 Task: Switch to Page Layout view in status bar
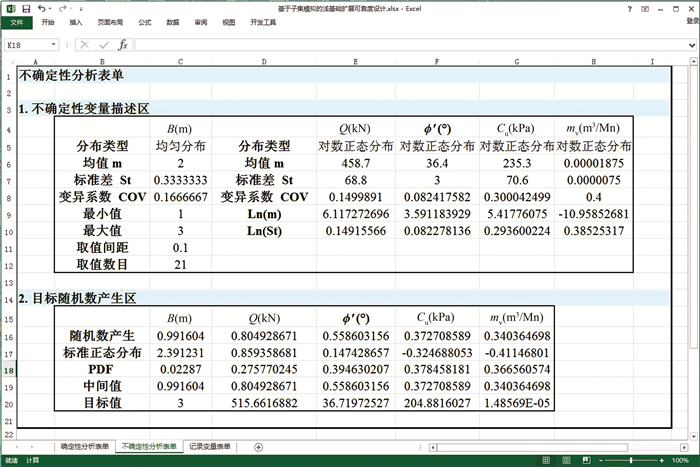pos(566,460)
